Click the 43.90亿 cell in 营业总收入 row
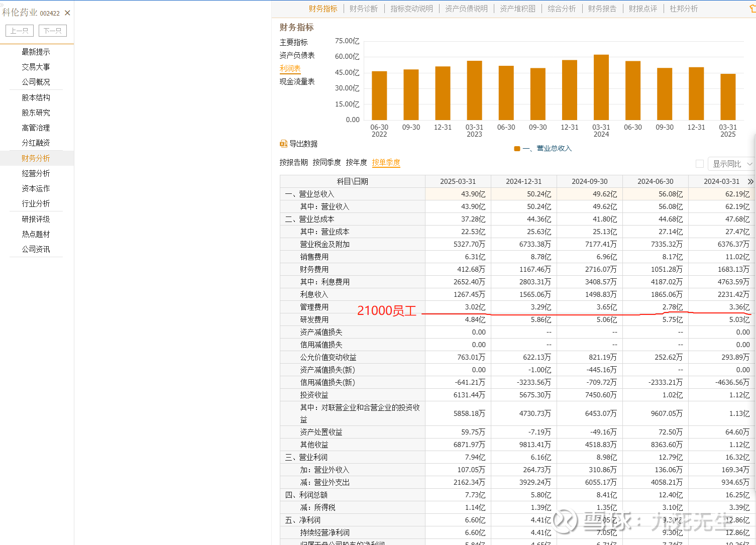 (x=458, y=194)
